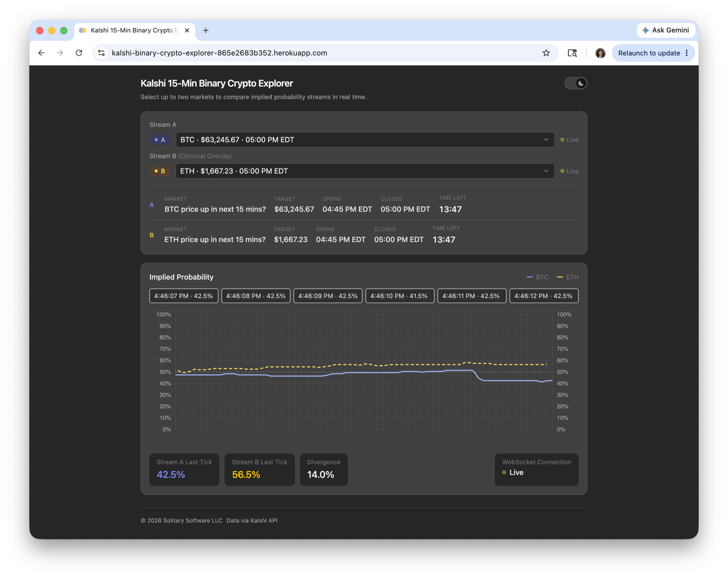Click "© 2026 Solitary Software LLC" footer text

pos(181,521)
